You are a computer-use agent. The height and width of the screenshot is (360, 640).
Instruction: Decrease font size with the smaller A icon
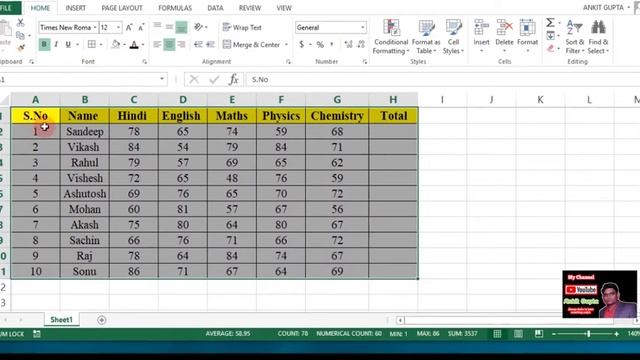pos(141,27)
